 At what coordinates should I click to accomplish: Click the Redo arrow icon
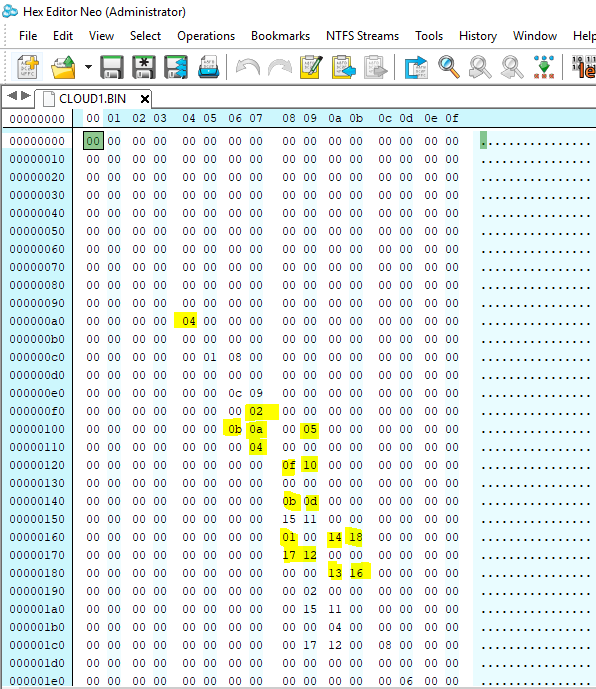click(280, 67)
